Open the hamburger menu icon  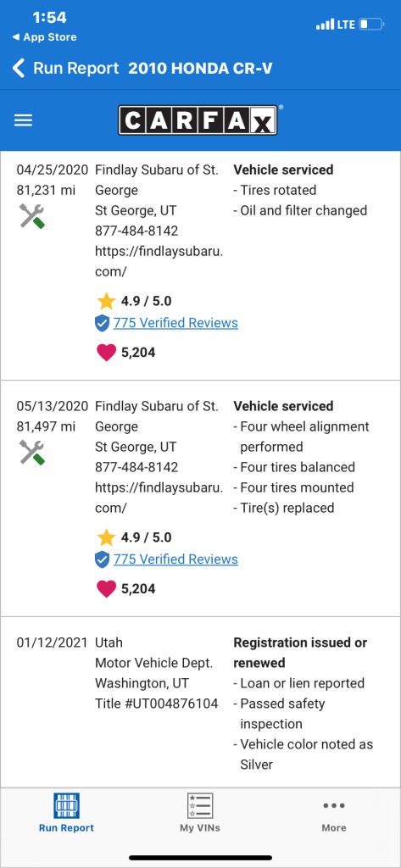click(x=23, y=120)
